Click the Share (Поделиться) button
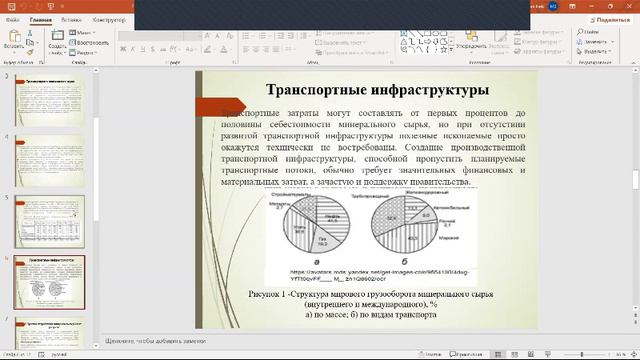Viewport: 640px width, 360px height. tap(610, 20)
